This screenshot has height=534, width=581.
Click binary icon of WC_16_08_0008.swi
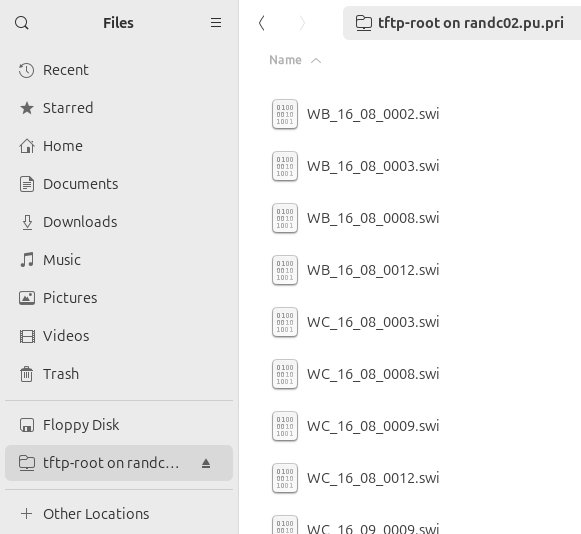tap(285, 374)
